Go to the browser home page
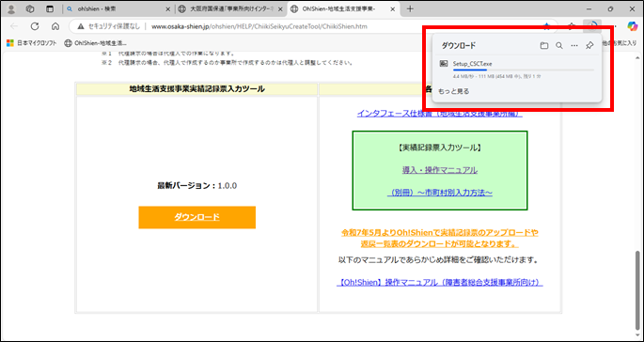Image resolution: width=644 pixels, height=342 pixels. pyautogui.click(x=55, y=26)
